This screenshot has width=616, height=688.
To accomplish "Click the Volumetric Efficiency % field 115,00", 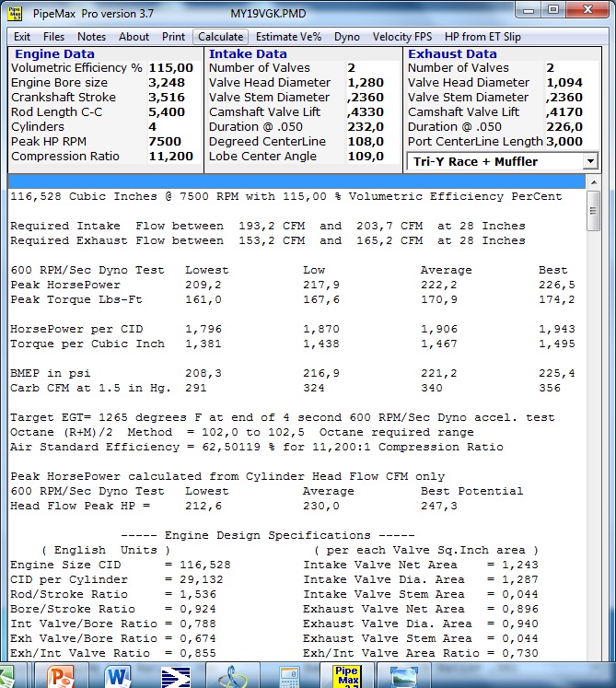I will point(174,68).
